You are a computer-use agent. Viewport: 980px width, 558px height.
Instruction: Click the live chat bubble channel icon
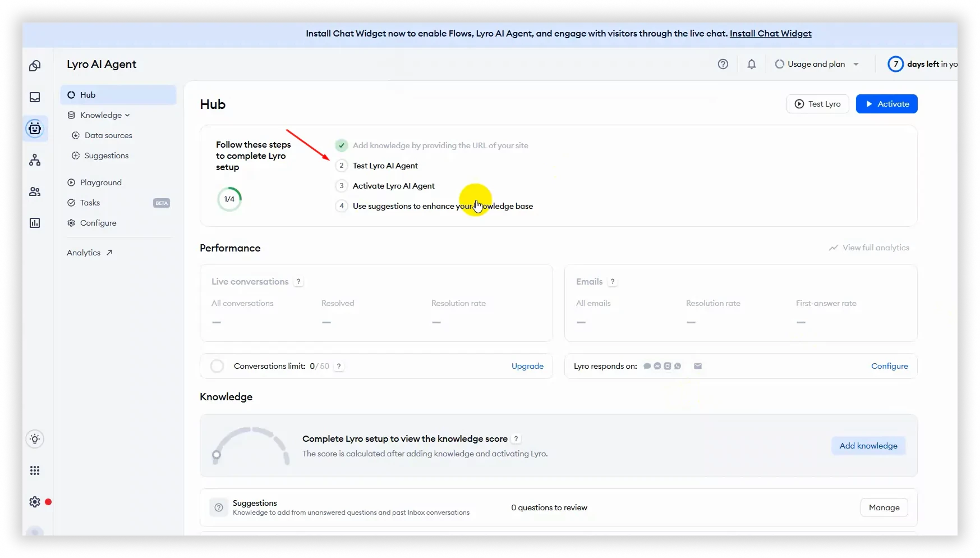coord(647,366)
